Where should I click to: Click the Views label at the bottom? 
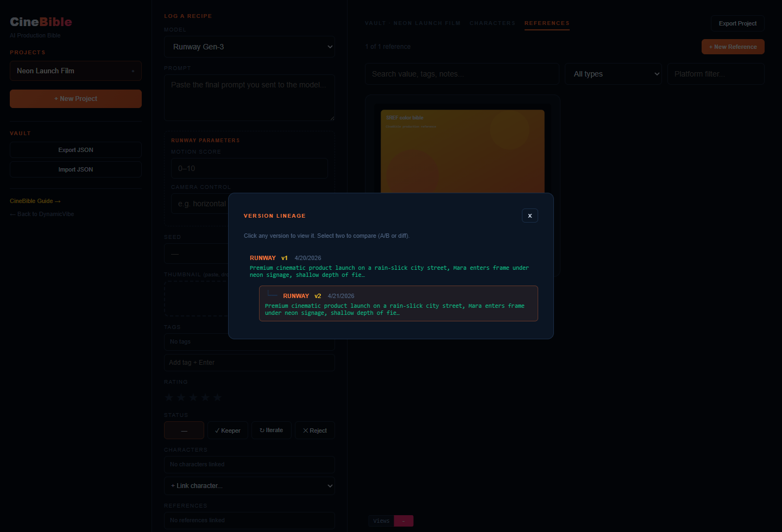[x=381, y=521]
